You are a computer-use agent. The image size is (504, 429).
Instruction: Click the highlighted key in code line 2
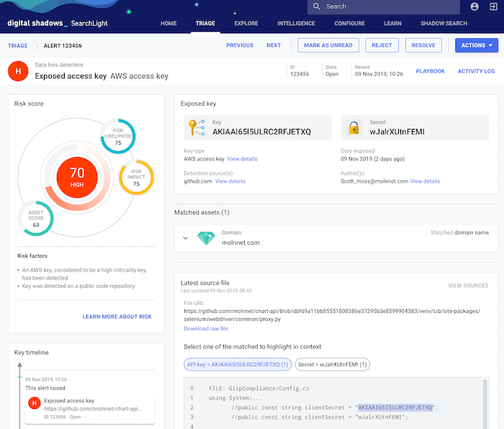click(x=395, y=407)
